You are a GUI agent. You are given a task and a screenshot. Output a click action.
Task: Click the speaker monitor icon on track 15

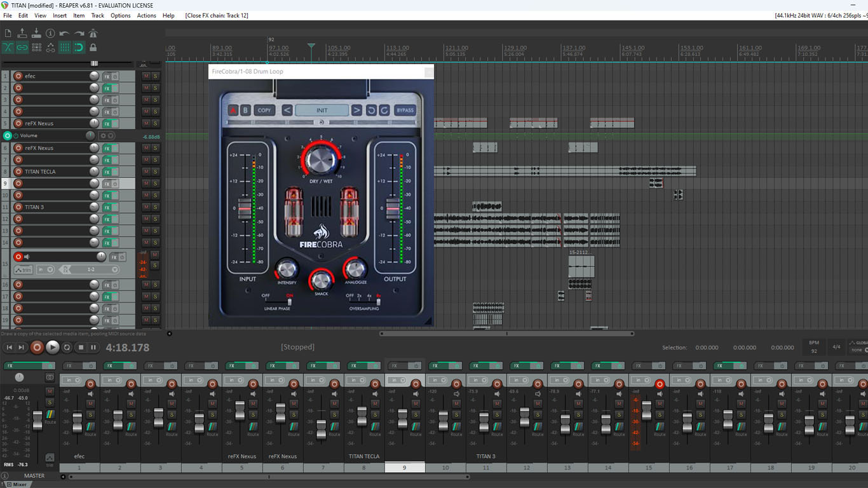point(26,257)
